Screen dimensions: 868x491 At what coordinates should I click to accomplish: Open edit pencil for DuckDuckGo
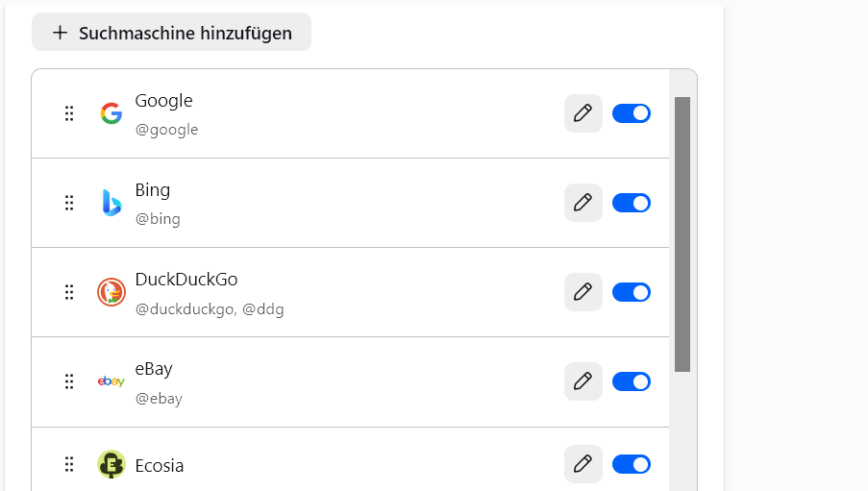583,292
